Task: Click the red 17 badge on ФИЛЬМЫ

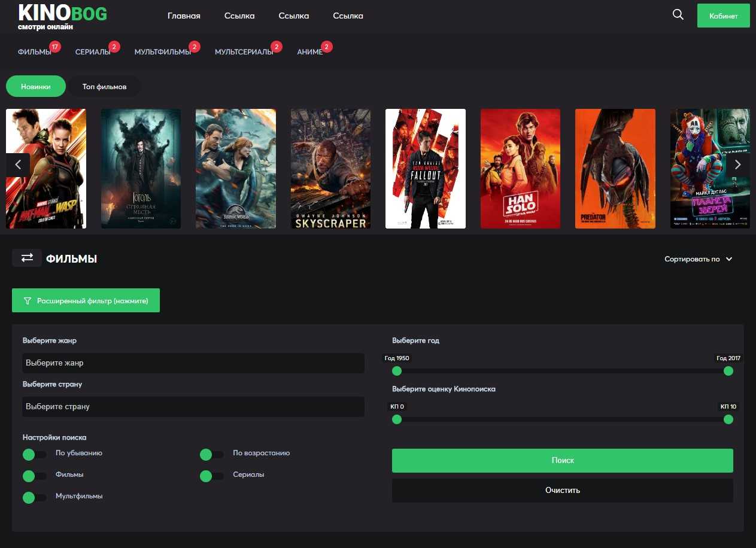Action: [x=55, y=47]
